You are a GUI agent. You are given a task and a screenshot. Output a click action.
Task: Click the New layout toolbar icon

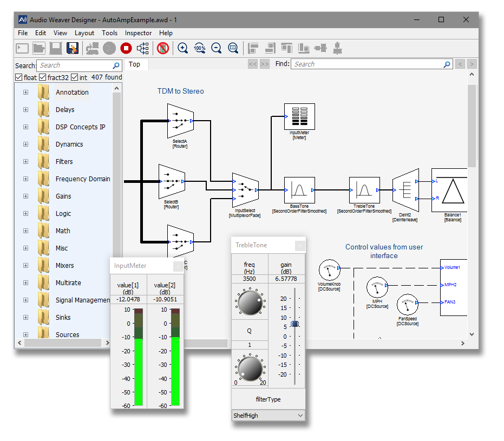click(22, 49)
